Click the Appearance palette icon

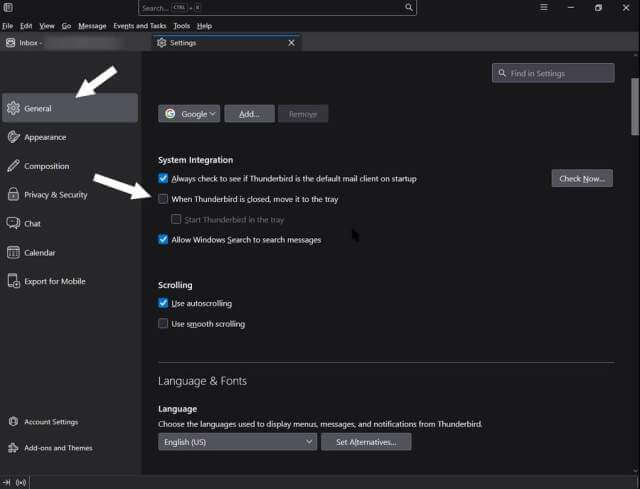(13, 137)
